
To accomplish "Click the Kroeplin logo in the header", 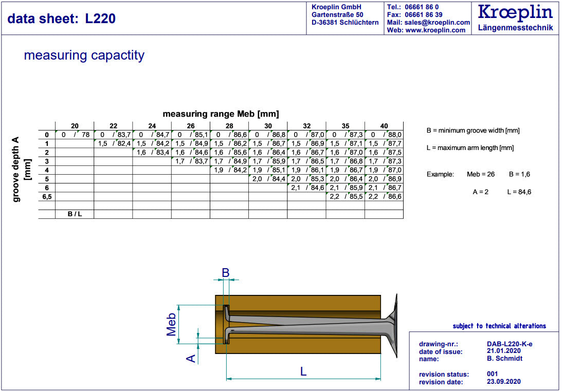I will coord(515,17).
